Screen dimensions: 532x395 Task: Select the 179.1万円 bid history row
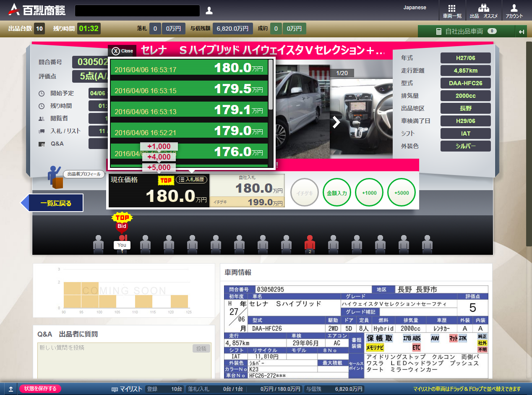tap(189, 109)
